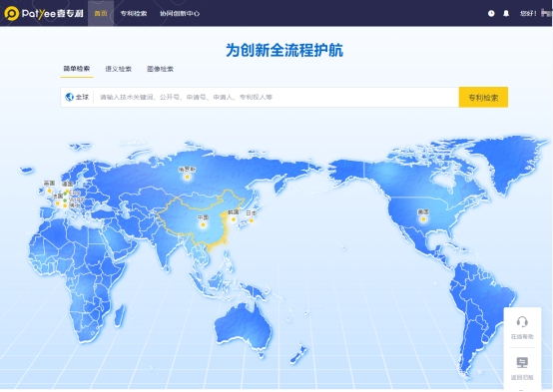Viewport: 553px width, 392px height.
Task: Select the 英国 marker on the map
Action: point(49,191)
